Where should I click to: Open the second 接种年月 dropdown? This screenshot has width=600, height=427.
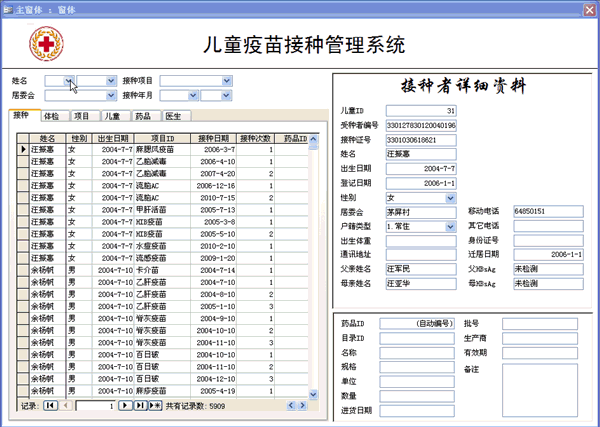pos(227,95)
